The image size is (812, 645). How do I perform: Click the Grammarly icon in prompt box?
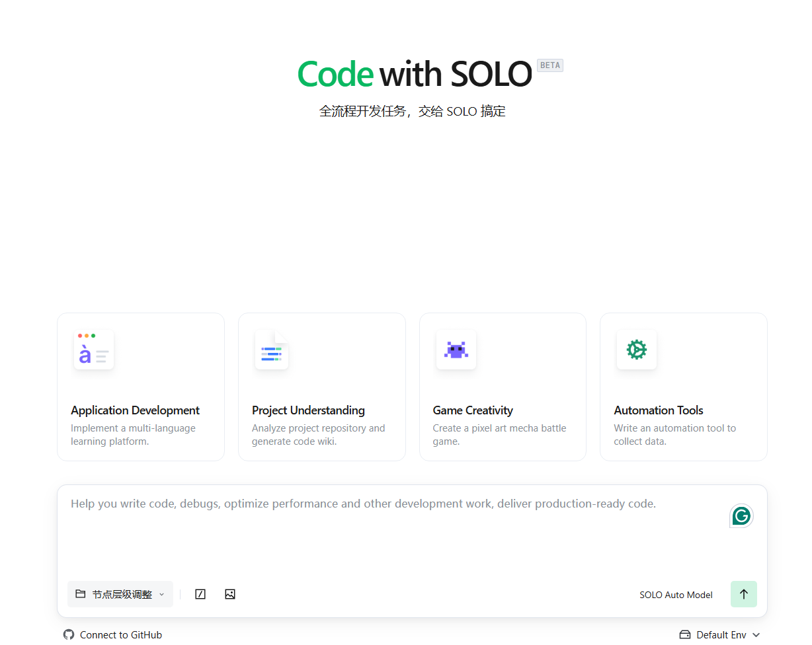click(x=741, y=516)
